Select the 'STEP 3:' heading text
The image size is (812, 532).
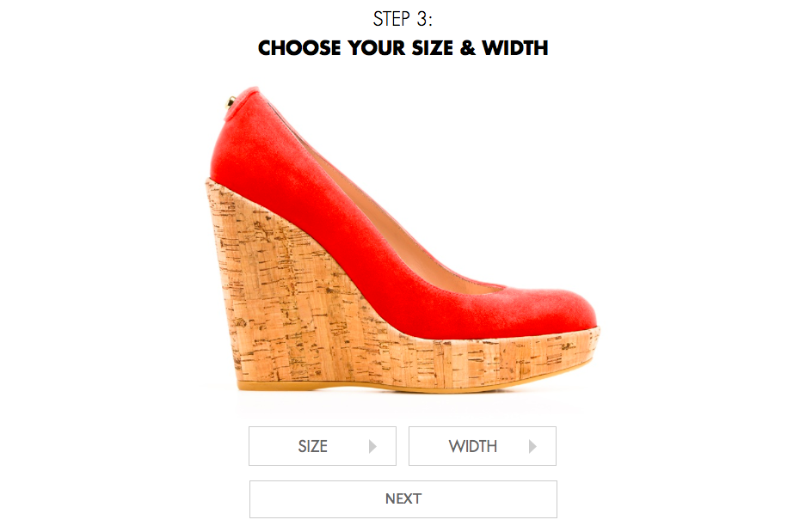(403, 19)
